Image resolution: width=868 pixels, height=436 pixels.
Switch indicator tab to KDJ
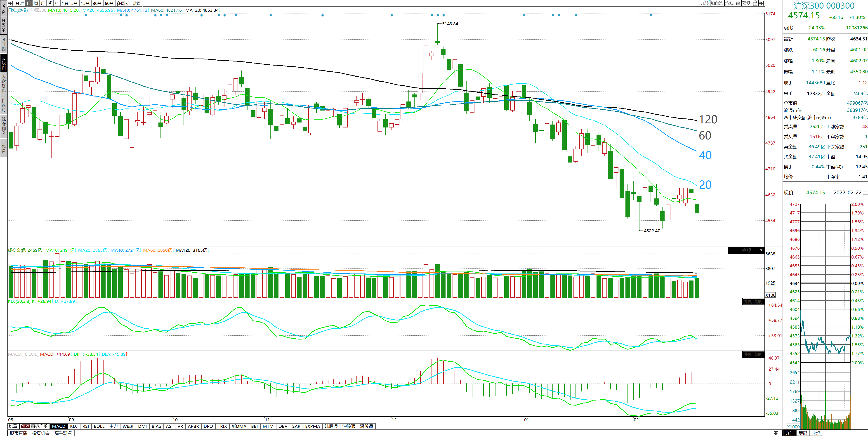[74, 426]
